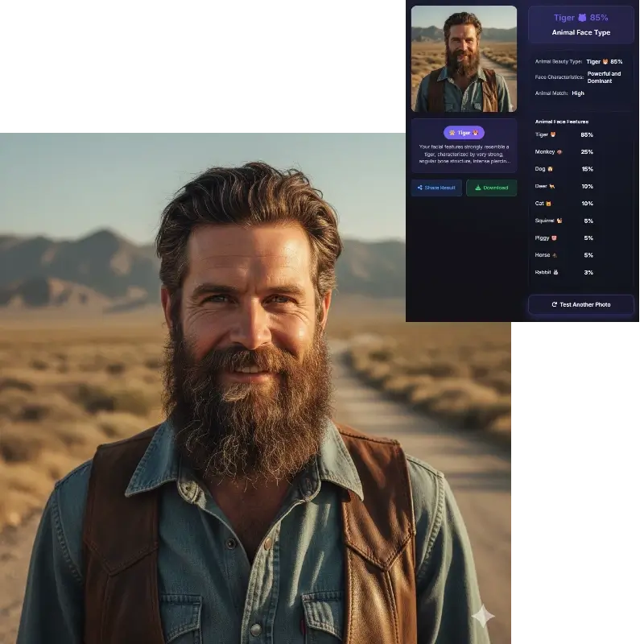Click the dog emoji icon
Viewport: 644px width, 644px height.
[x=550, y=169]
